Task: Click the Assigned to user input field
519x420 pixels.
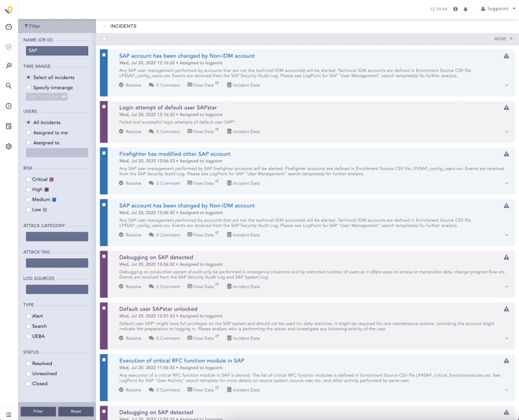Action: [57, 152]
